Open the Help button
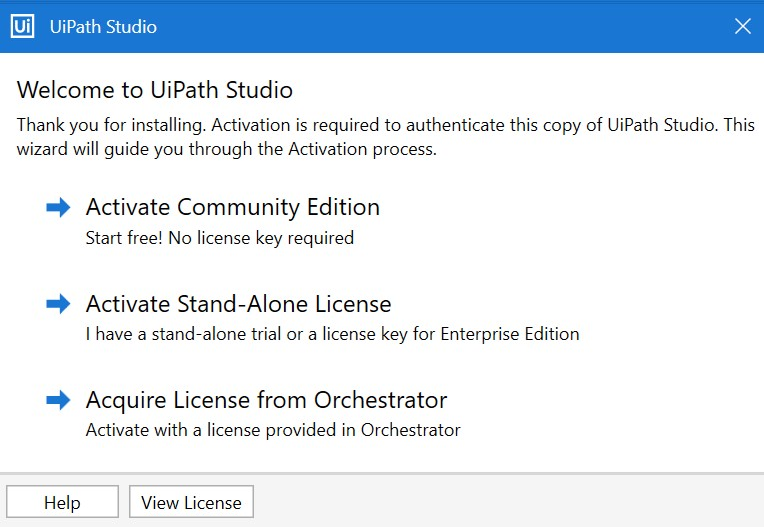Screen dimensions: 764x527 click(x=62, y=502)
